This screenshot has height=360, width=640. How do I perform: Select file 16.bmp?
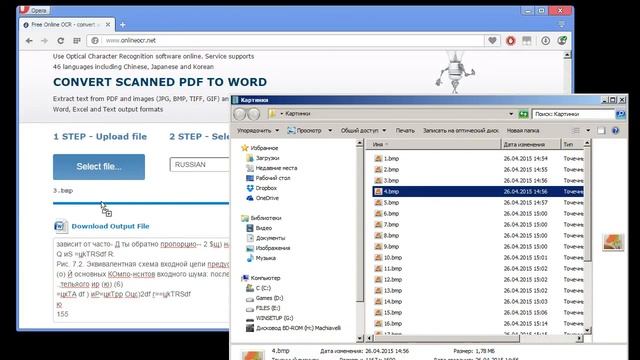click(x=393, y=324)
